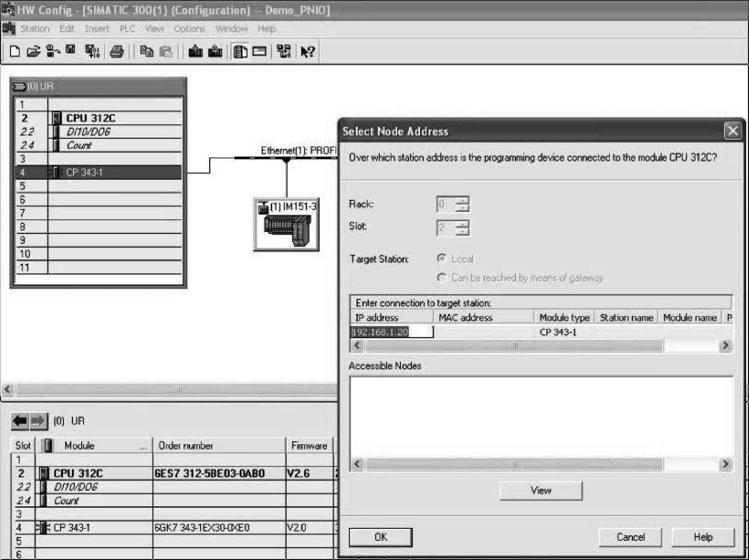Select 'Can be reached by means of gateway'
The image size is (749, 560).
pyautogui.click(x=441, y=277)
